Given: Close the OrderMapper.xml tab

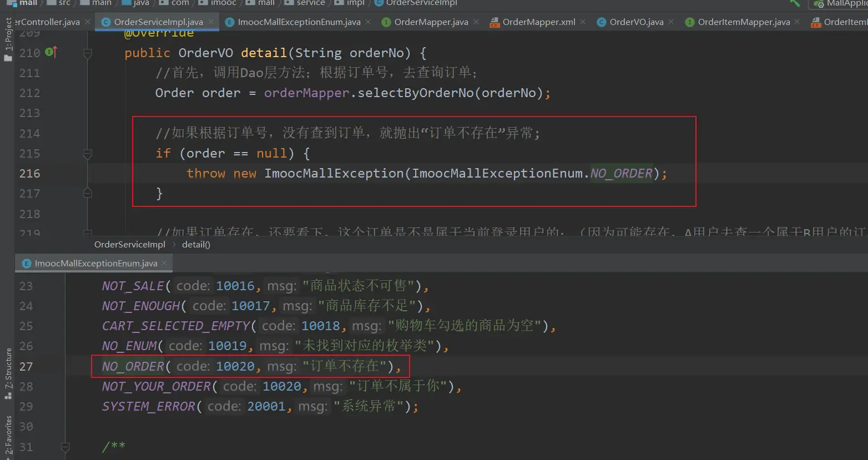Looking at the screenshot, I should coord(583,22).
